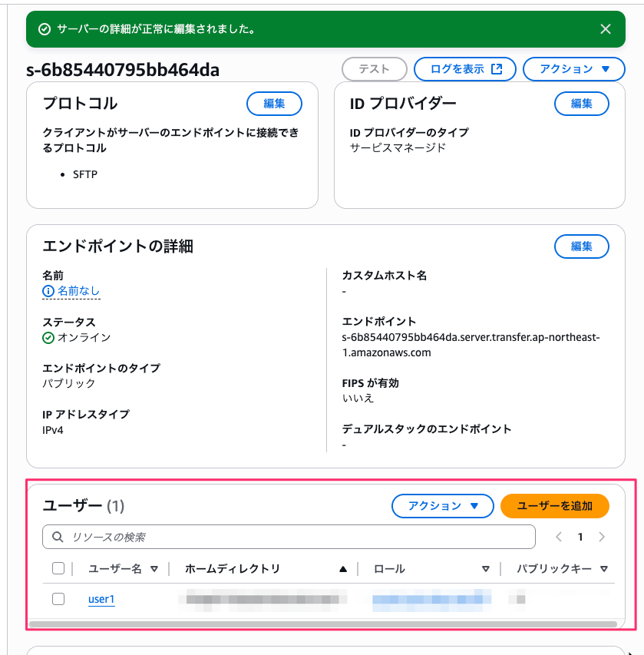The image size is (644, 655).
Task: Select the user1 row checkbox
Action: 58,599
